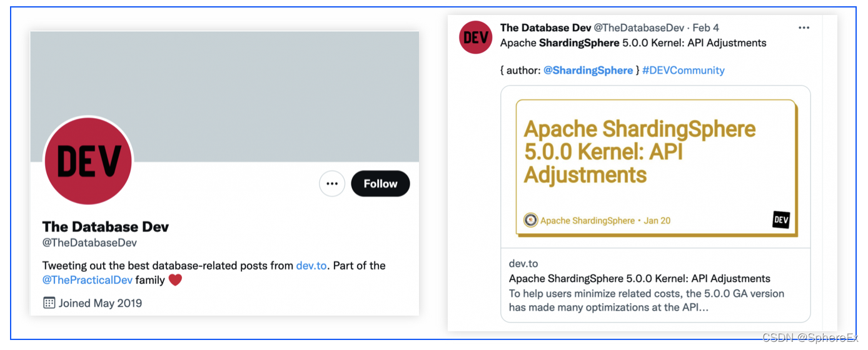The height and width of the screenshot is (350, 868).
Task: Click the card description about minimizing related costs
Action: pos(647,301)
